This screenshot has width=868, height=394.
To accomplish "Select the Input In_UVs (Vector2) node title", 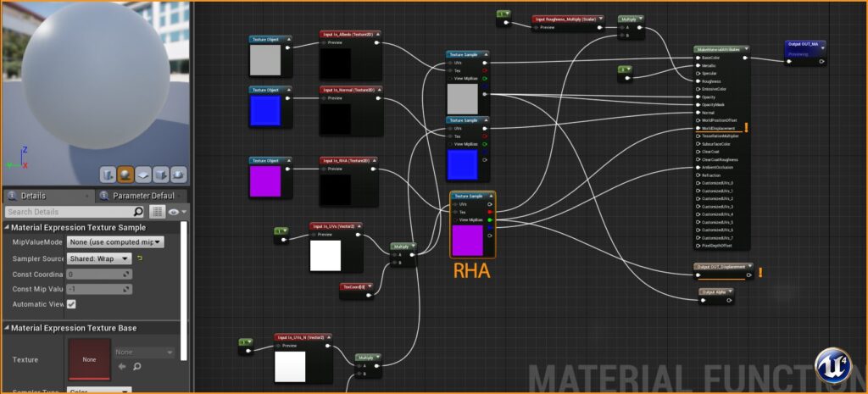I will [336, 226].
